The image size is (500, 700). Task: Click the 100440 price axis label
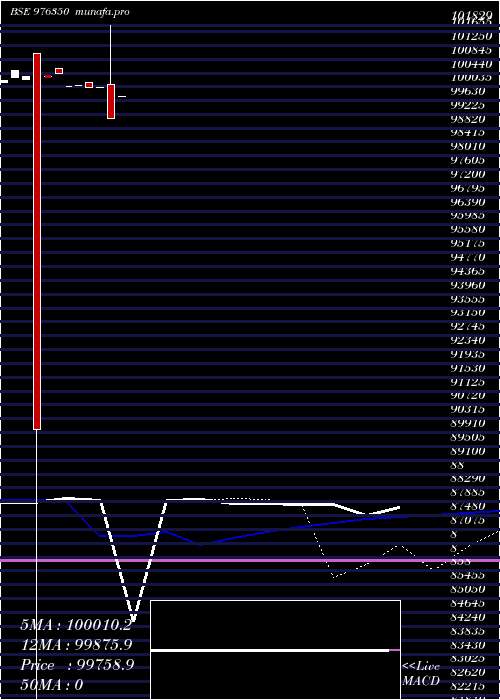[x=471, y=64]
